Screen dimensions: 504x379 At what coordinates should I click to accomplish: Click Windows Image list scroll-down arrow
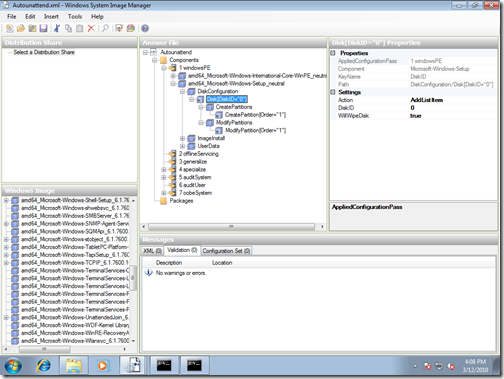tap(133, 341)
